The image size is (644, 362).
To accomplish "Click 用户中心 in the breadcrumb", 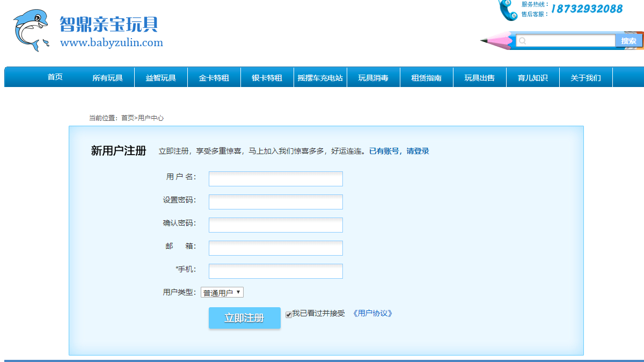I will 151,118.
